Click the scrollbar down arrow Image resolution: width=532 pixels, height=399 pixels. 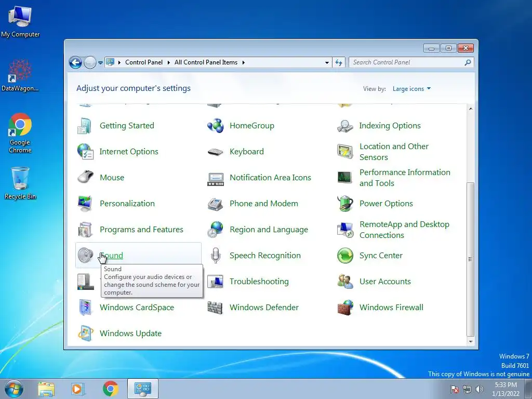pyautogui.click(x=471, y=342)
